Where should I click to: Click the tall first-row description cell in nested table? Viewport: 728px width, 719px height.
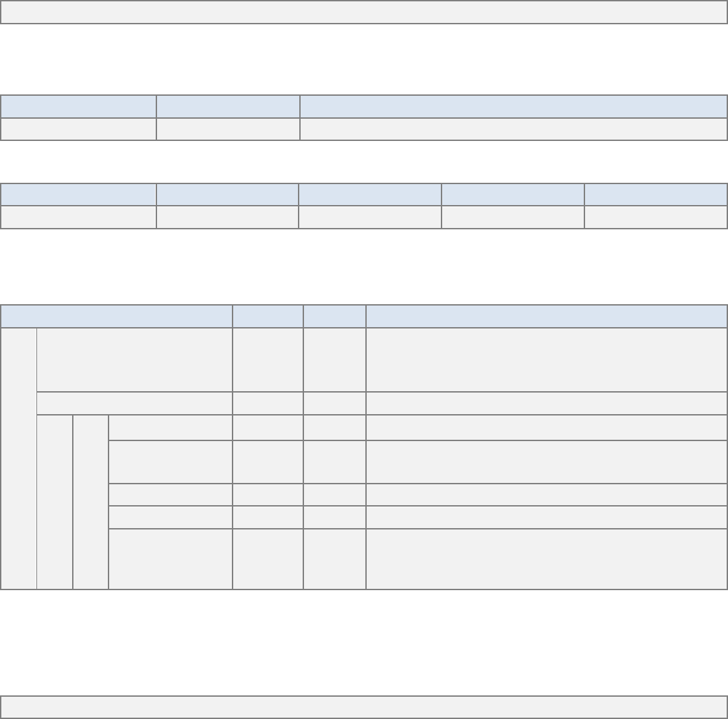[547, 359]
